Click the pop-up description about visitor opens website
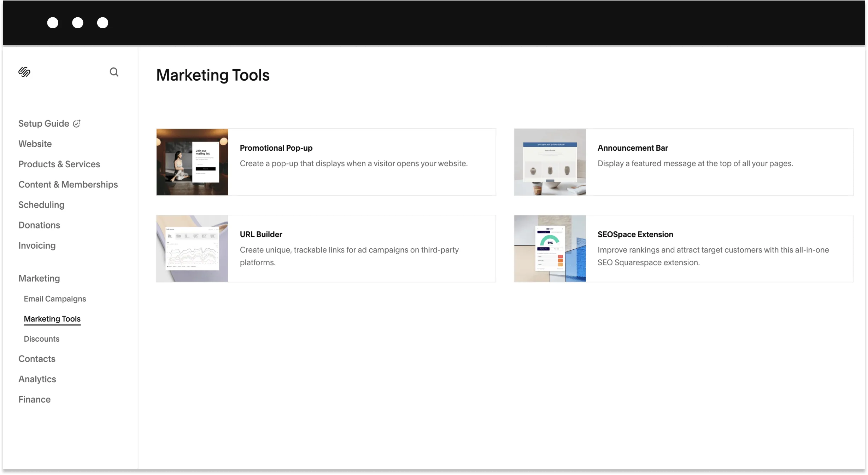This screenshot has height=475, width=868. 354,163
